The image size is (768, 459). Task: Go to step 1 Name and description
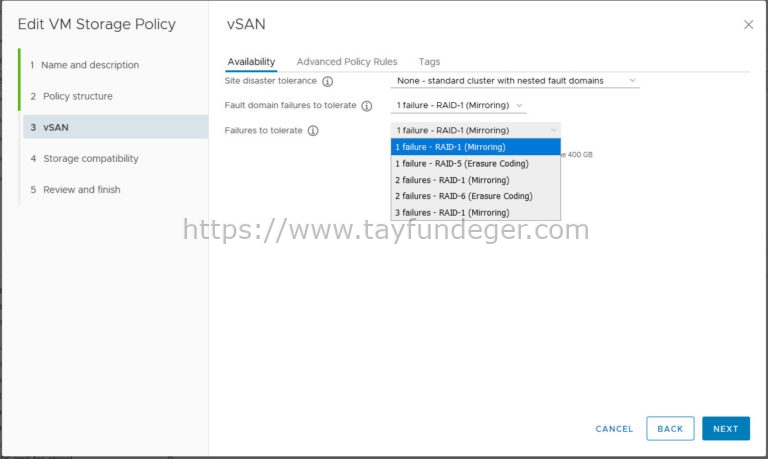[x=90, y=65]
